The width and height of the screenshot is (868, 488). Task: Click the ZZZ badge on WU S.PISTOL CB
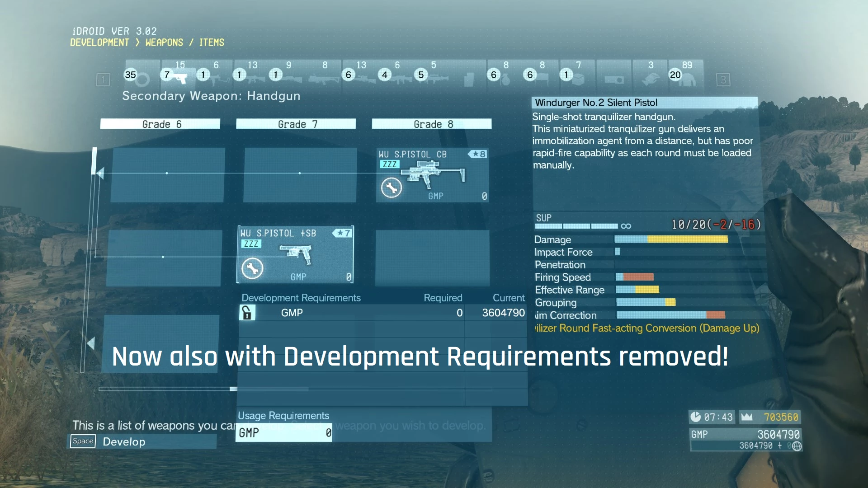click(389, 164)
